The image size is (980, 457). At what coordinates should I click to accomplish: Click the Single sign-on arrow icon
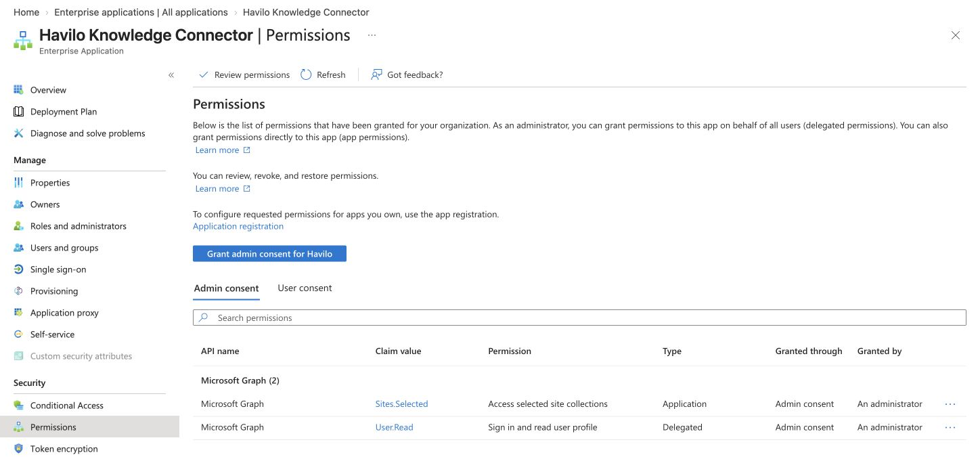click(x=19, y=269)
